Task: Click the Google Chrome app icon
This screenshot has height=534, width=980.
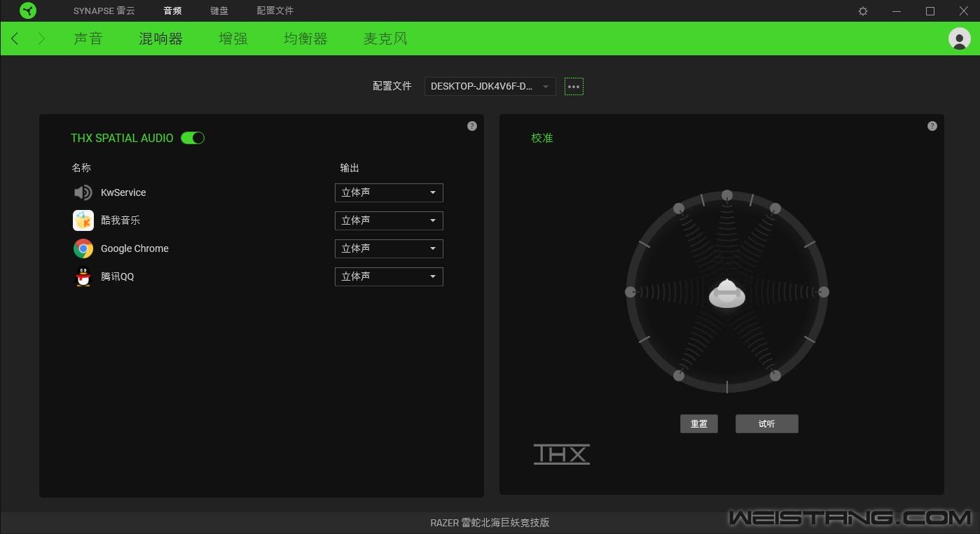Action: 83,248
